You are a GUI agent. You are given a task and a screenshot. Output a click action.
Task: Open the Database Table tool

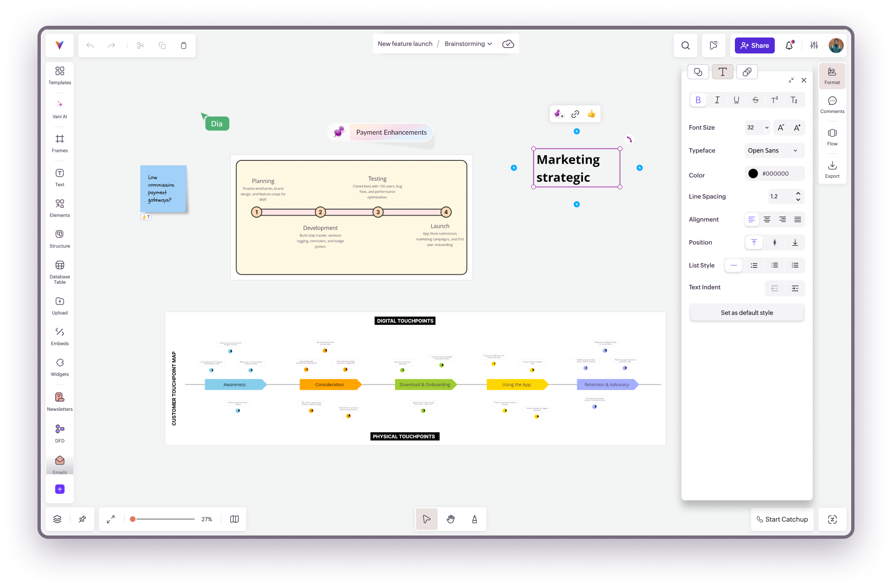(x=60, y=271)
